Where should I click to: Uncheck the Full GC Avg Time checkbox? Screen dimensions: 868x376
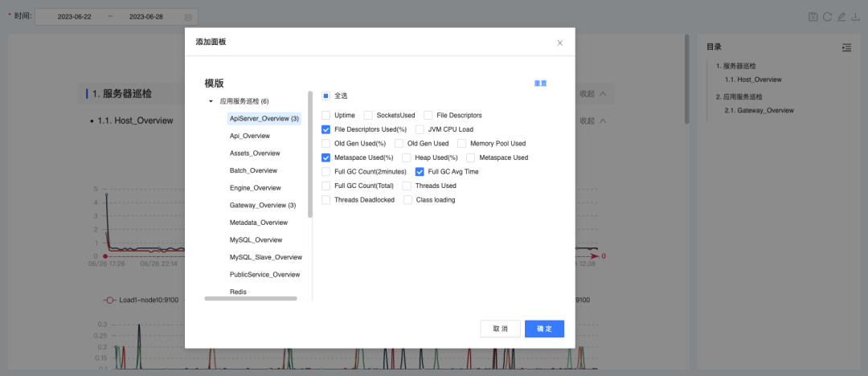[420, 172]
